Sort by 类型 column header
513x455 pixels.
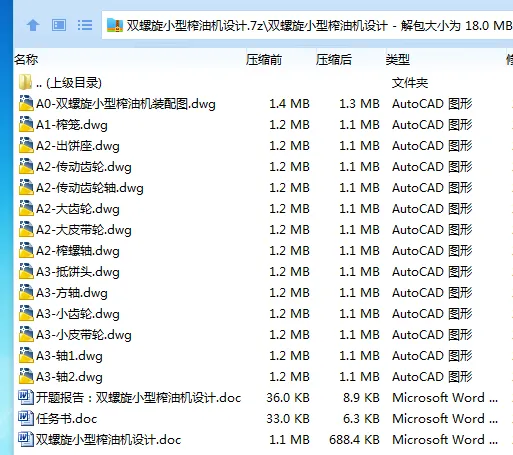[398, 60]
